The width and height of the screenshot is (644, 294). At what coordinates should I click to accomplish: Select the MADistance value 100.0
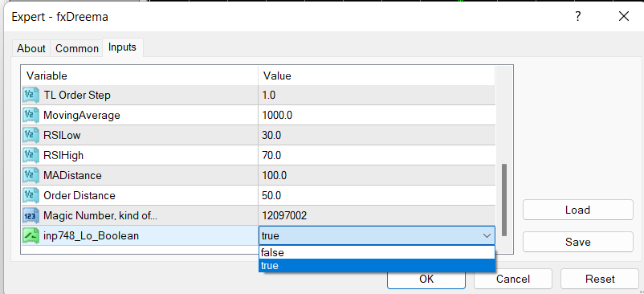pos(275,175)
